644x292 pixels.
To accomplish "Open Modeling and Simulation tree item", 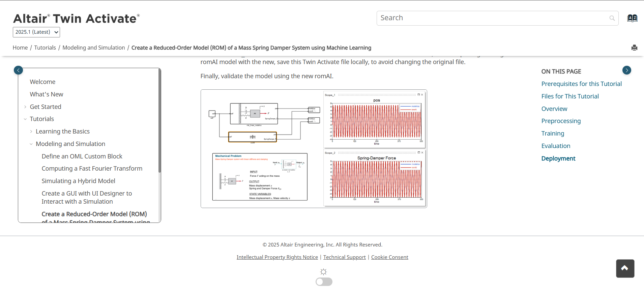I will [70, 144].
